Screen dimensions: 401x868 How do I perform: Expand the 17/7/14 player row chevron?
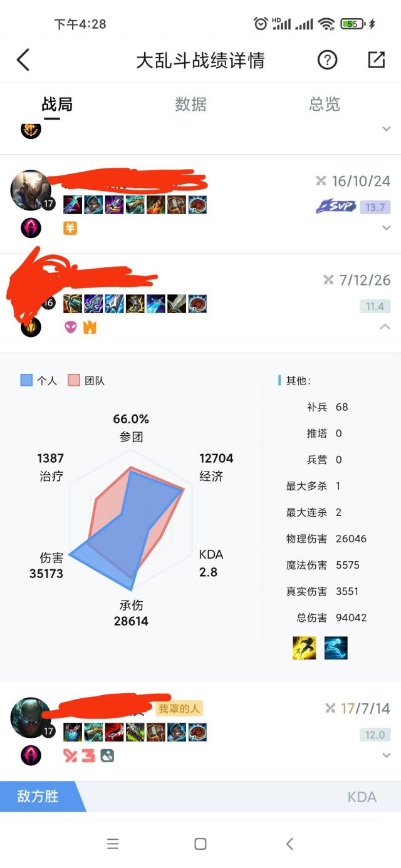[x=386, y=755]
